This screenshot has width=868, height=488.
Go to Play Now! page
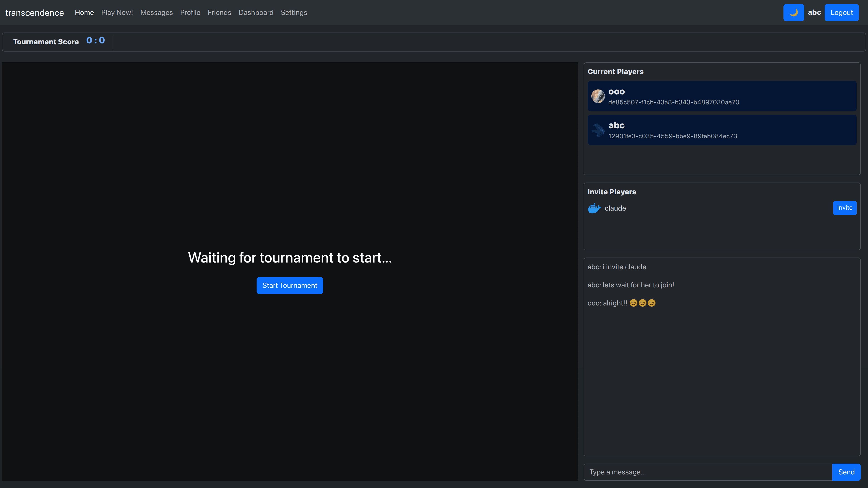pos(117,12)
